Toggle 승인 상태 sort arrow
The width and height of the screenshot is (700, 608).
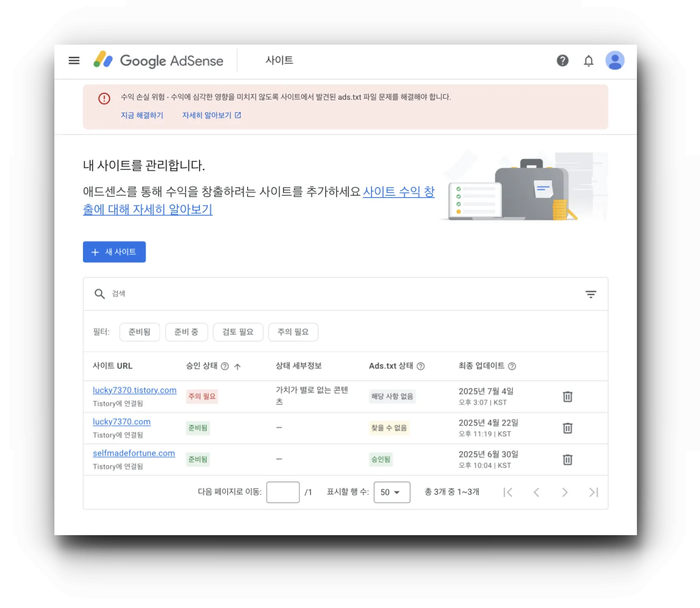[x=237, y=366]
